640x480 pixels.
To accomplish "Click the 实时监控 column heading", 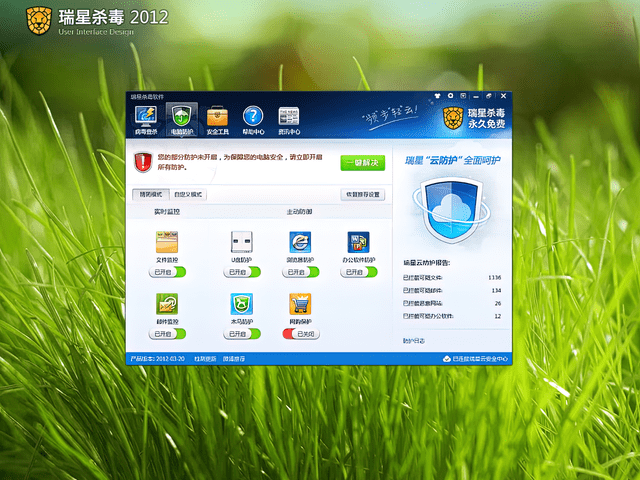I will click(167, 211).
